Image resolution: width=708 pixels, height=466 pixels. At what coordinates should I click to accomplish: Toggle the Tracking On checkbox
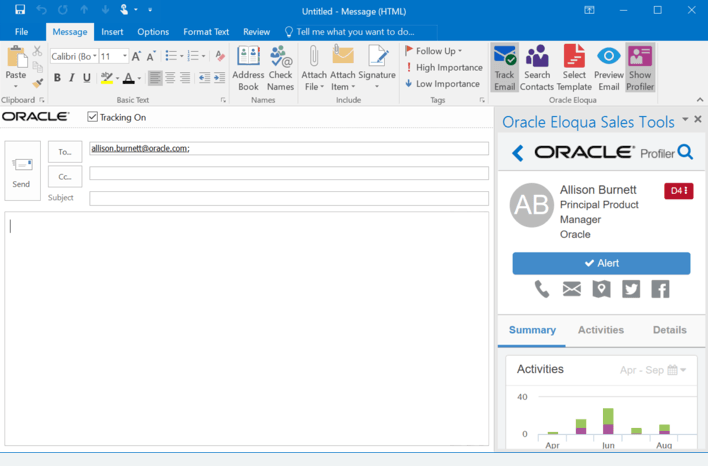pyautogui.click(x=93, y=117)
